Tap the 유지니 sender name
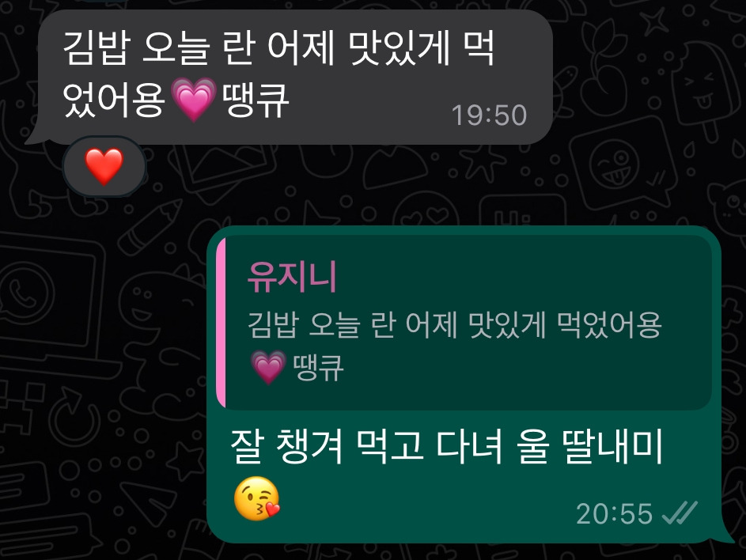This screenshot has width=746, height=560. pos(292,276)
